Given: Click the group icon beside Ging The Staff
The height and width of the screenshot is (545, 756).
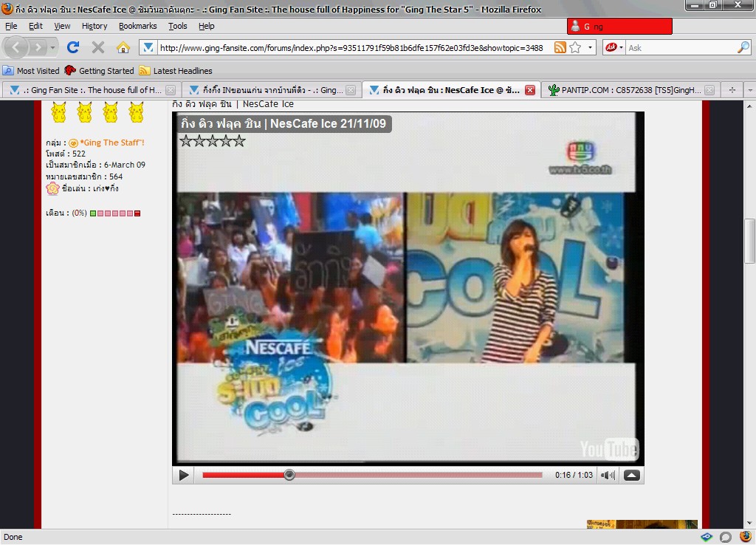Looking at the screenshot, I should coord(73,143).
